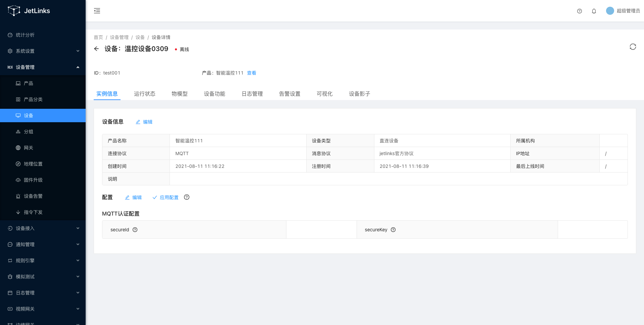Select the 告警设置 tab

[x=290, y=94]
